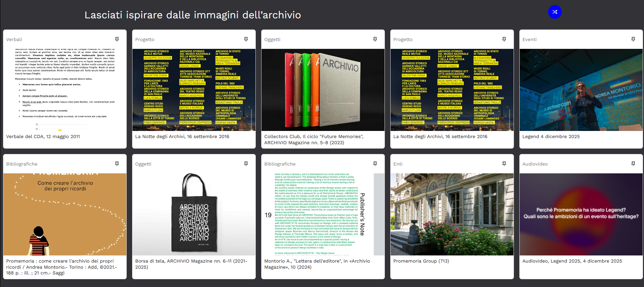Open the Legend event speaker photo

coord(581,90)
